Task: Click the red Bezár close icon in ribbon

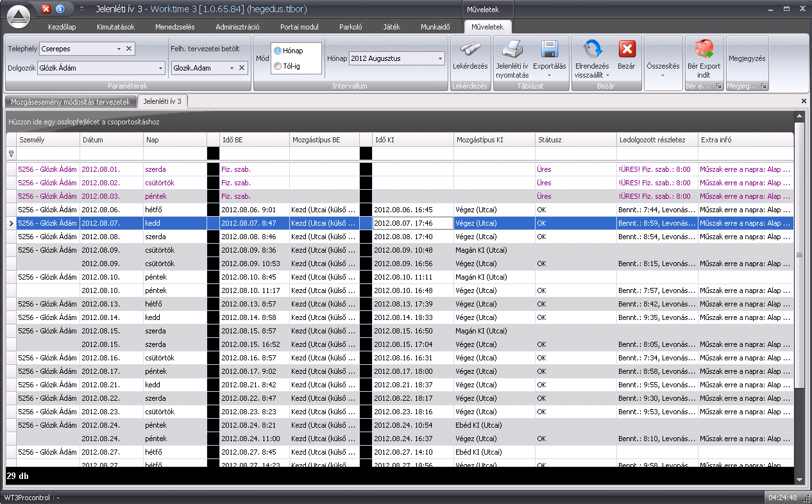Action: pos(627,56)
